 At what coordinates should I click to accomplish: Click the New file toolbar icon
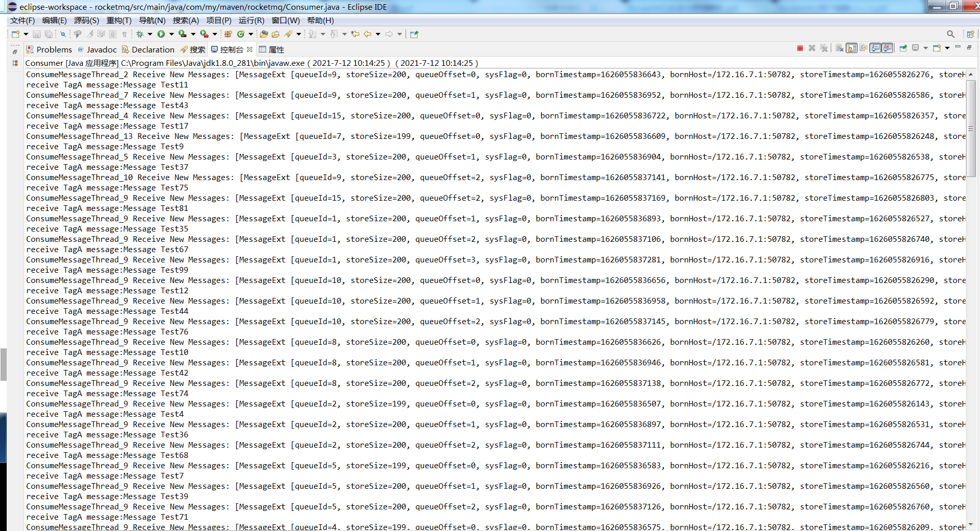[15, 34]
